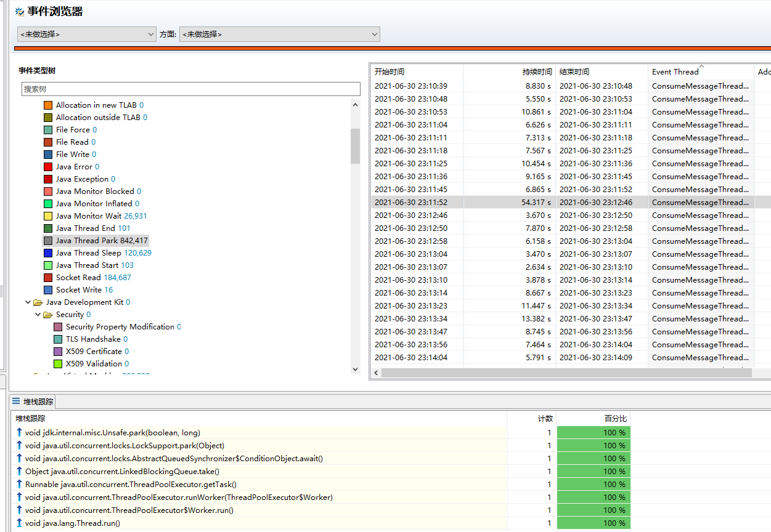Click arrow icon beside ThreadPoolExecutor.getTask() frame
Screen dimensions: 771x532
19,484
